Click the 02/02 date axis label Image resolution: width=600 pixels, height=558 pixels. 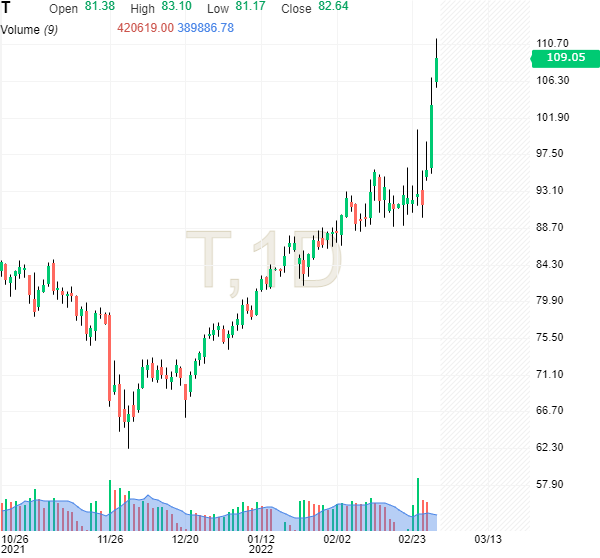point(337,540)
